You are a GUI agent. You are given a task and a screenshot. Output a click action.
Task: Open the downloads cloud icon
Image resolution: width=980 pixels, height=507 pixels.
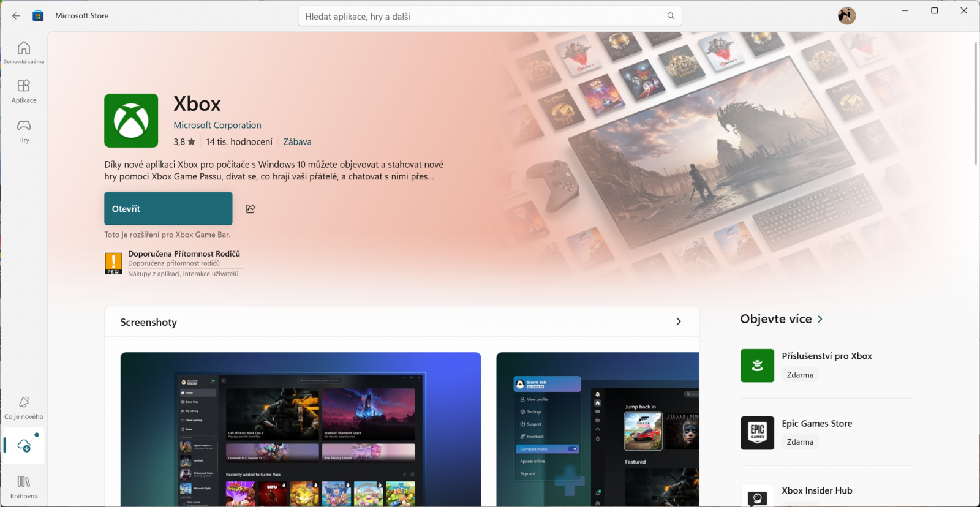[24, 445]
